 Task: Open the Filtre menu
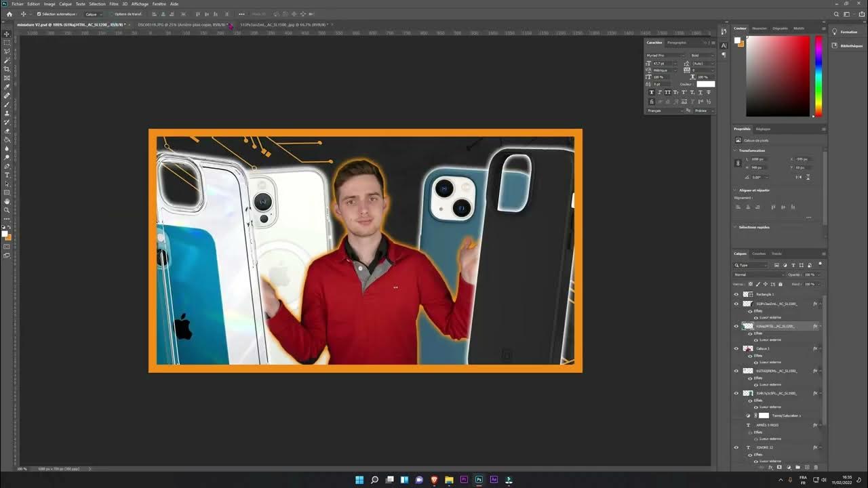114,3
